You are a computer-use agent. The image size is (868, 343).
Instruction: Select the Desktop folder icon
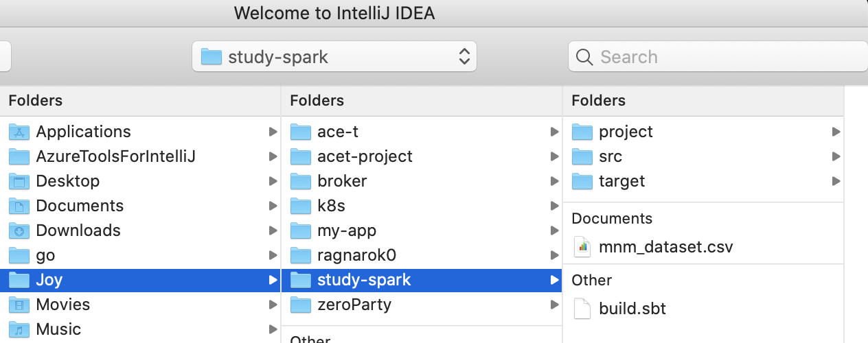[19, 181]
